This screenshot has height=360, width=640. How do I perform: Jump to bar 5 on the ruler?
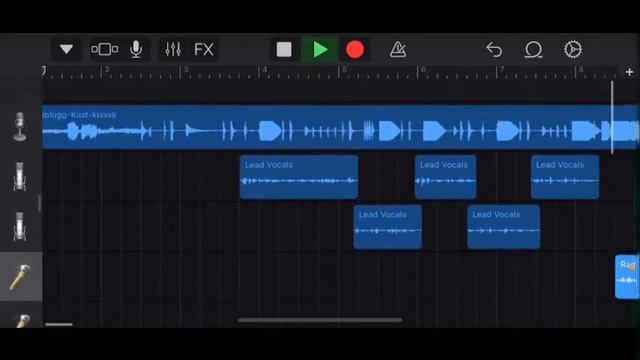[344, 69]
